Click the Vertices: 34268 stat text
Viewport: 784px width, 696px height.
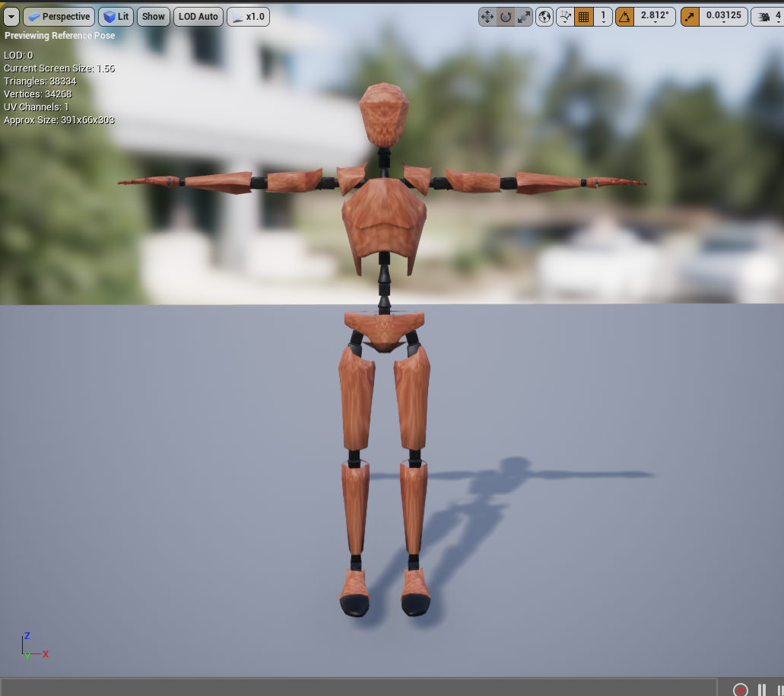tap(37, 94)
